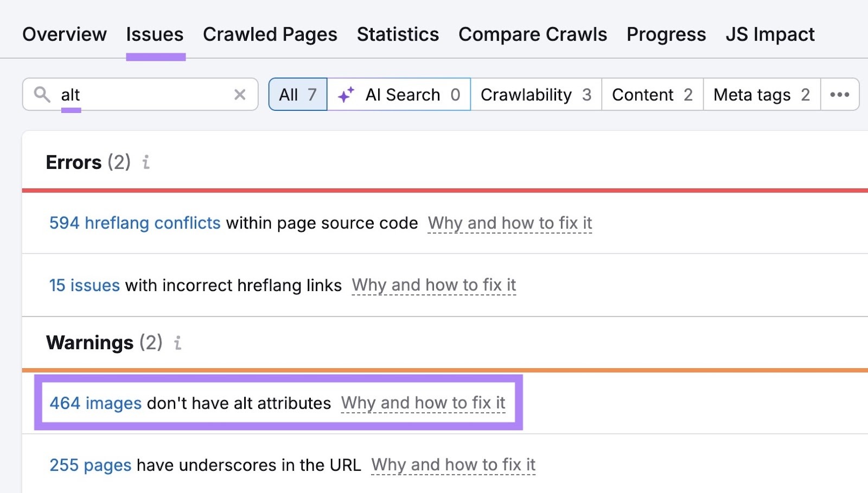Click '464 images' missing alt attributes link

(95, 403)
